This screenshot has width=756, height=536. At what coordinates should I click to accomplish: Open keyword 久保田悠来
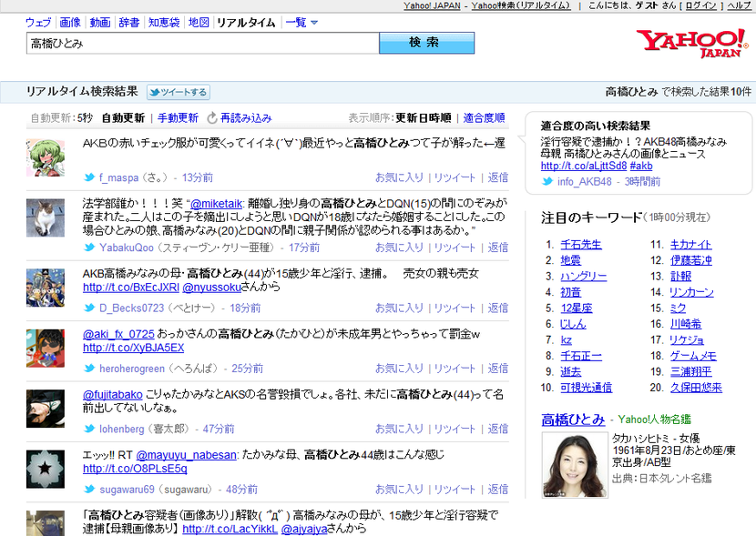(696, 388)
